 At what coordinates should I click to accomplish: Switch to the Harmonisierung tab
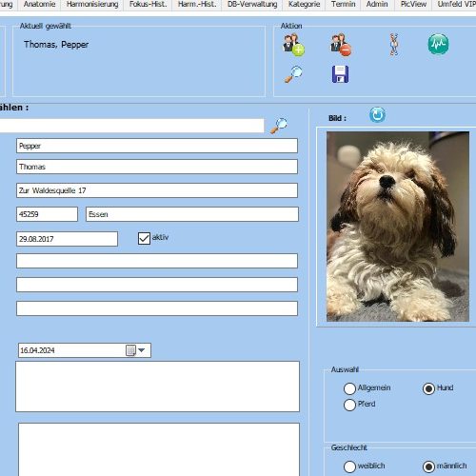click(x=92, y=5)
